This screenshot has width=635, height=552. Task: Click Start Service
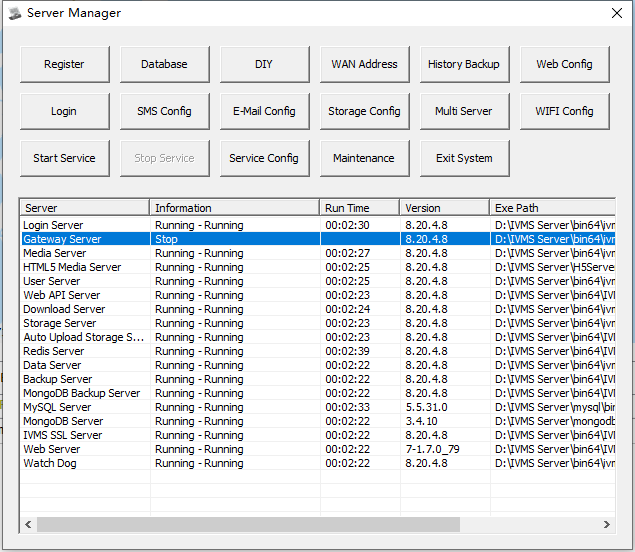tap(65, 158)
